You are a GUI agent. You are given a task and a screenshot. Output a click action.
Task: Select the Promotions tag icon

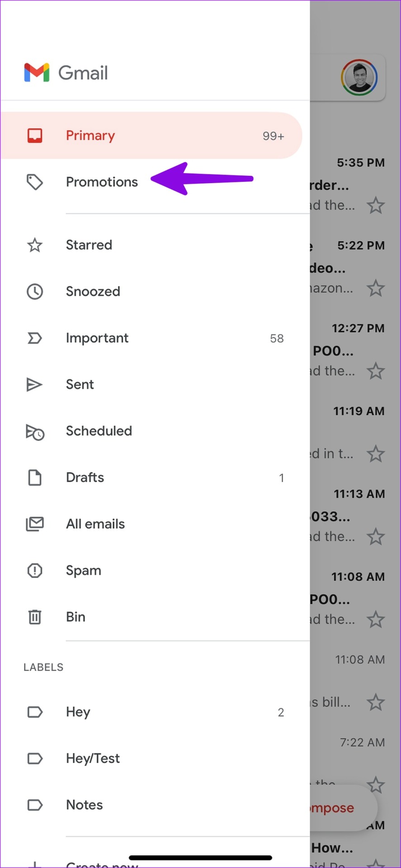(35, 182)
